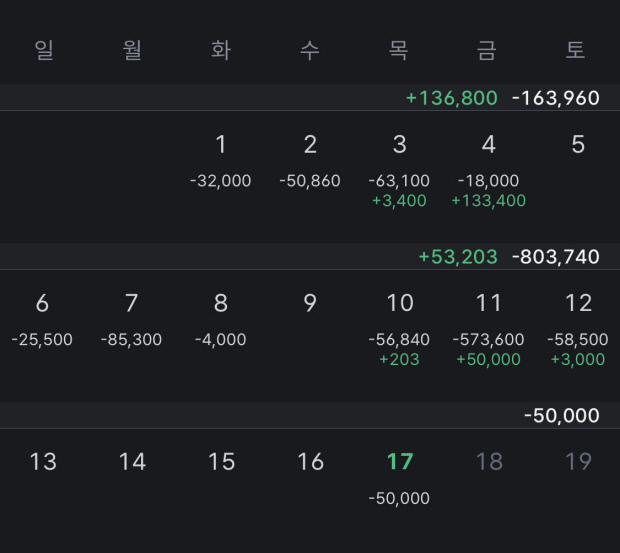Tap date 15
The height and width of the screenshot is (553, 620).
[221, 462]
